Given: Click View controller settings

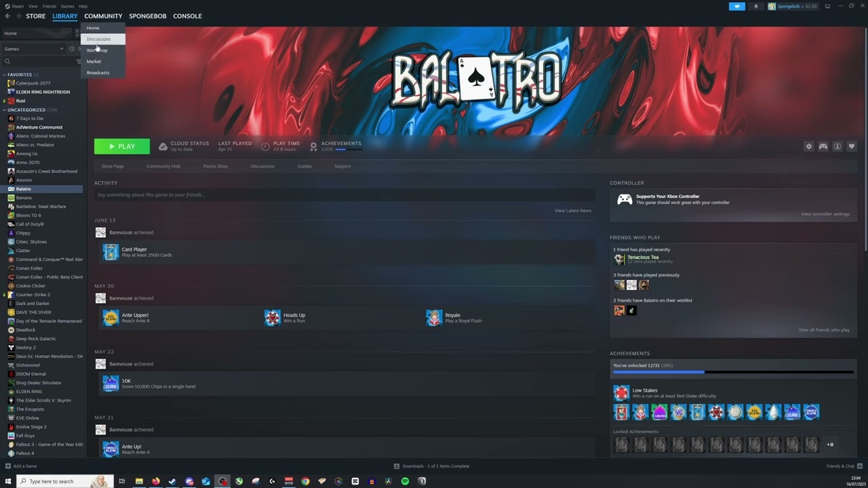Looking at the screenshot, I should pyautogui.click(x=825, y=214).
